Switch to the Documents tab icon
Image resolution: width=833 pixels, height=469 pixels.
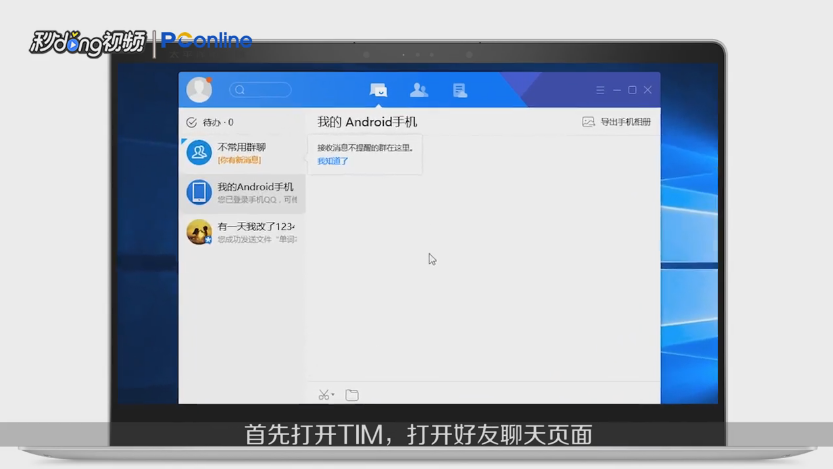460,90
